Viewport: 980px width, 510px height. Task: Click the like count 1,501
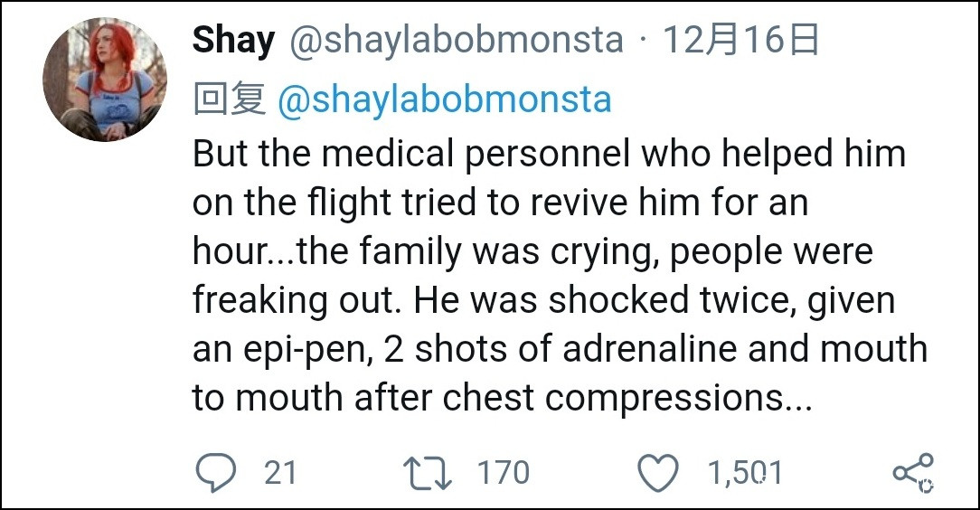(746, 472)
